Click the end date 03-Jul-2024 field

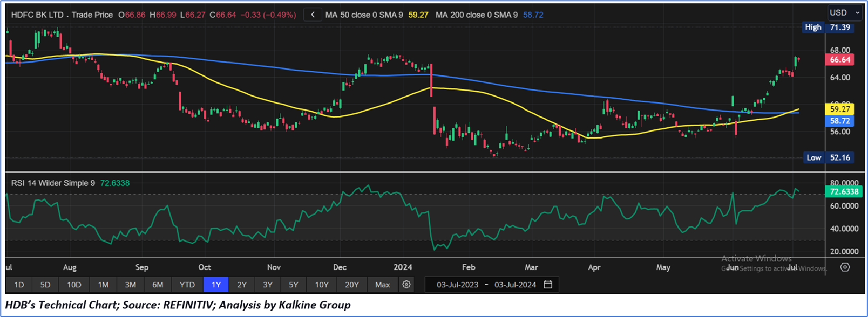(515, 285)
